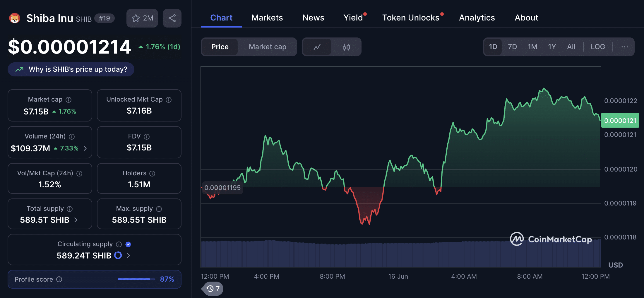Click the Profile score progress bar
Screen dimensions: 644x298
[136, 279]
